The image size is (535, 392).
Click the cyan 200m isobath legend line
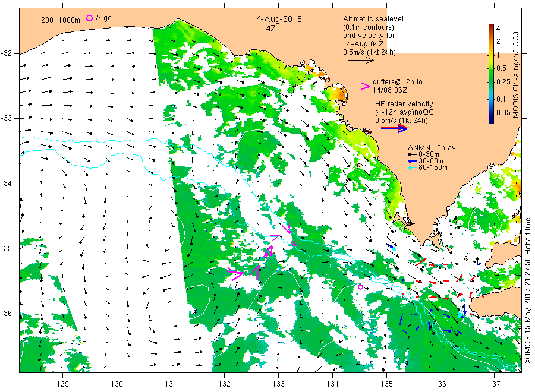(49, 26)
